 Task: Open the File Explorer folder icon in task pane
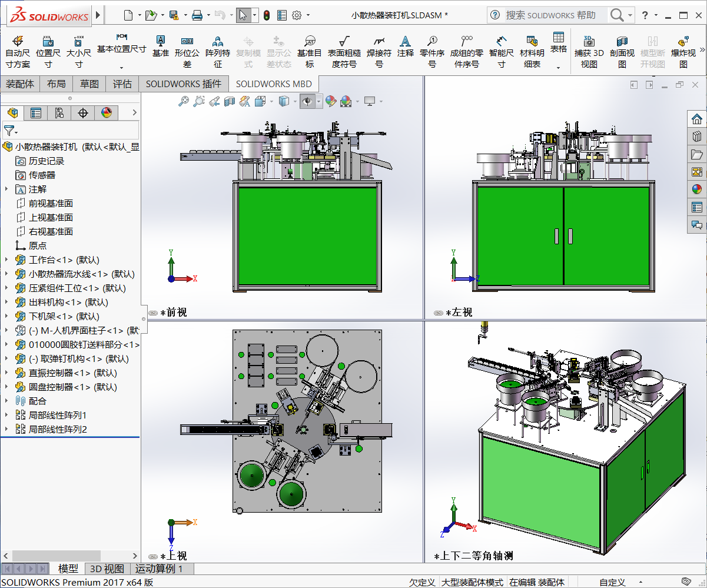(x=697, y=155)
